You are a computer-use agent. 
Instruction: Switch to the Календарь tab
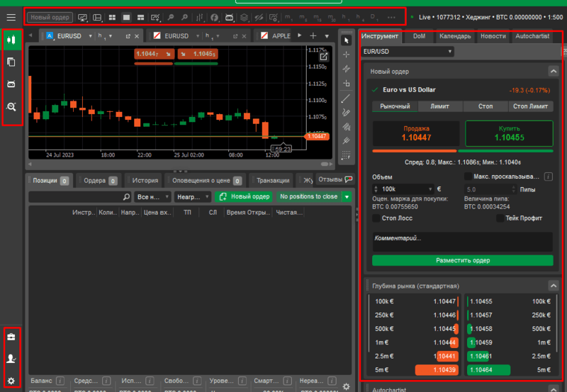(455, 36)
